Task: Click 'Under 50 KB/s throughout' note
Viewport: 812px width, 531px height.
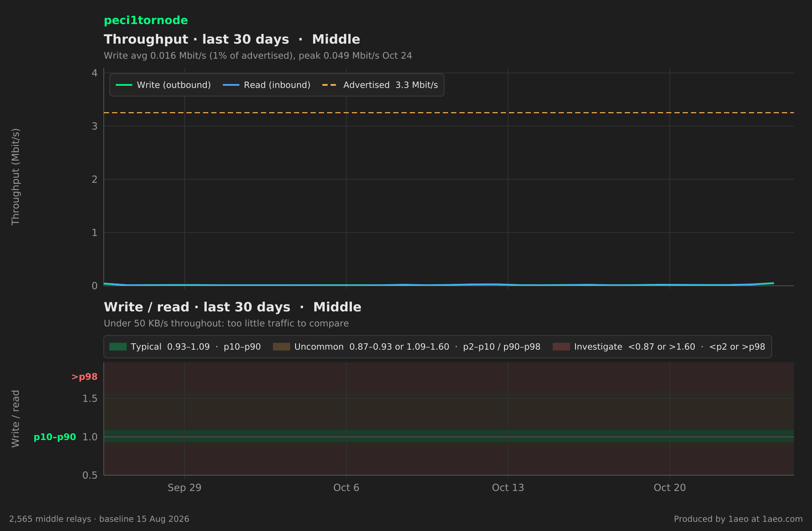Action: pyautogui.click(x=226, y=323)
